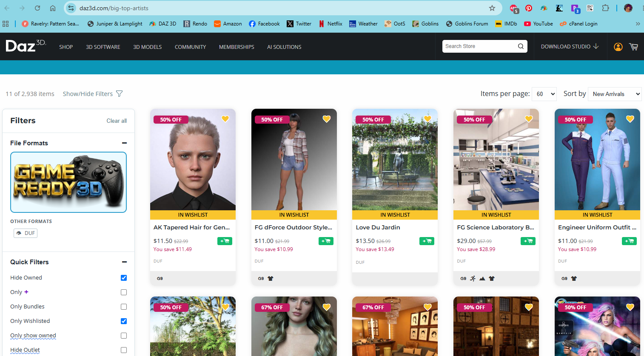Uncheck Only Wishlisted checkbox

pos(124,321)
